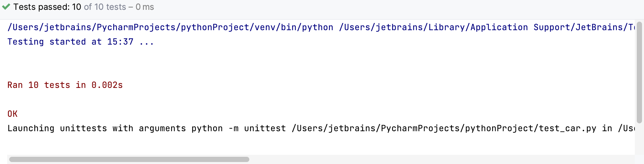Click the "Launching unittests" text
This screenshot has width=644, height=164.
[57, 128]
